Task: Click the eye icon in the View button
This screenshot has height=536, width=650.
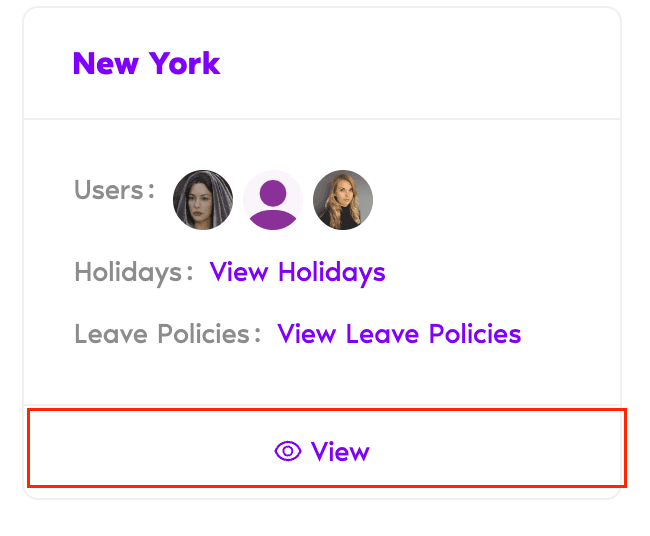Action: pos(287,452)
